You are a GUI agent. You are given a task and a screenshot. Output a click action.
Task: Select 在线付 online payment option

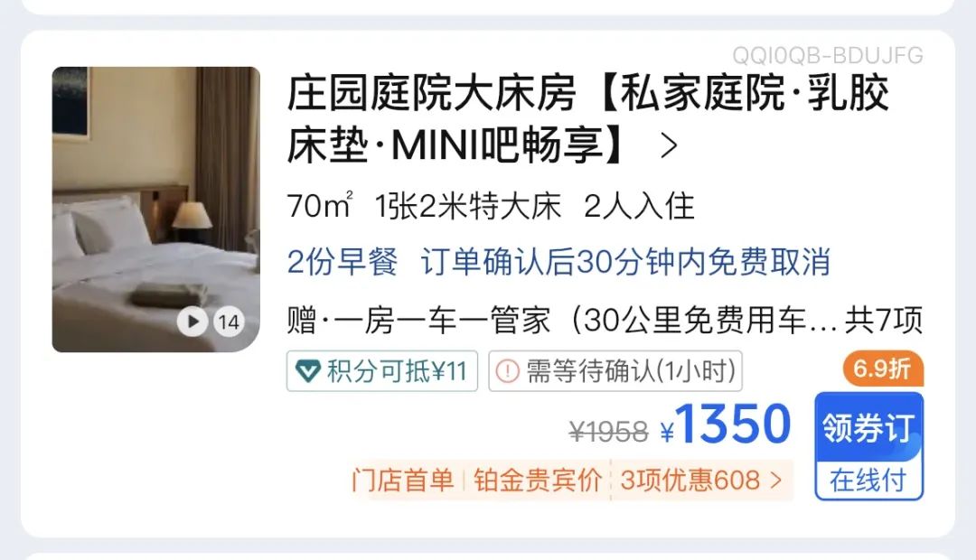[869, 481]
